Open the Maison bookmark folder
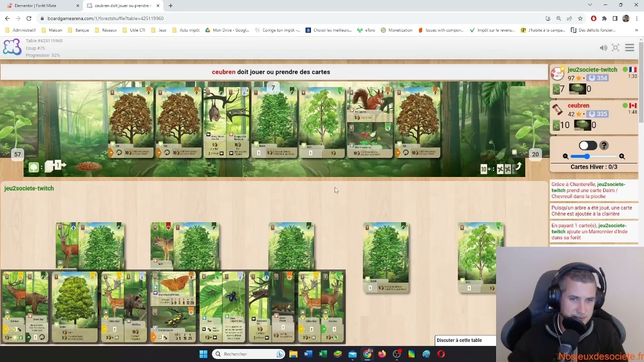644x362 pixels. (x=52, y=30)
